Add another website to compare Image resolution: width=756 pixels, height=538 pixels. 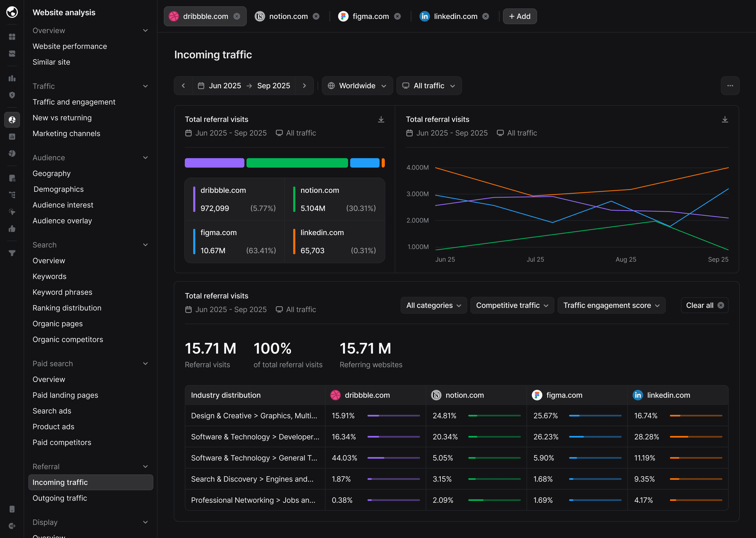click(519, 16)
